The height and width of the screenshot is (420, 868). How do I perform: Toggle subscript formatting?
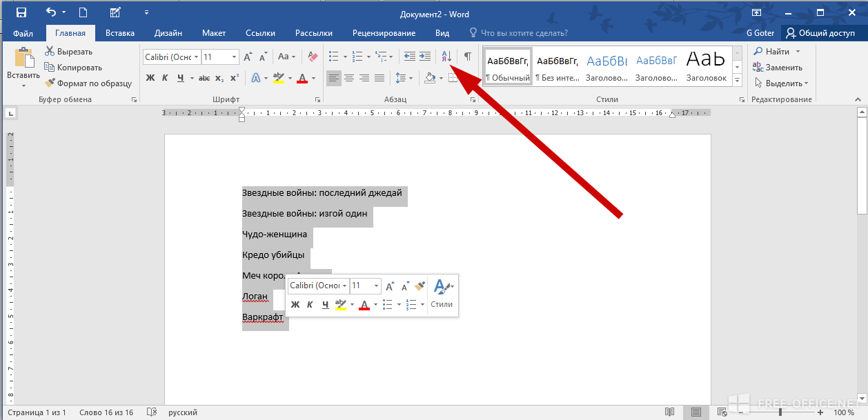(x=219, y=78)
